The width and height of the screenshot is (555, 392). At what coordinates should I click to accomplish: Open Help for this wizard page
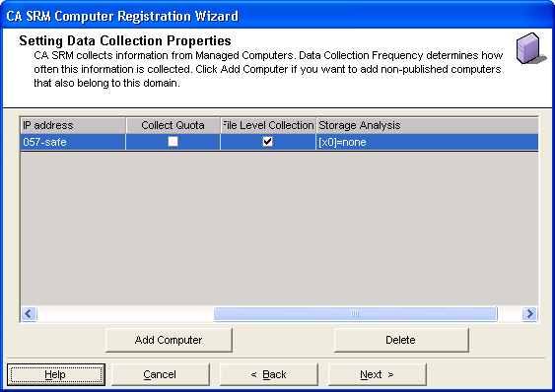[x=56, y=374]
